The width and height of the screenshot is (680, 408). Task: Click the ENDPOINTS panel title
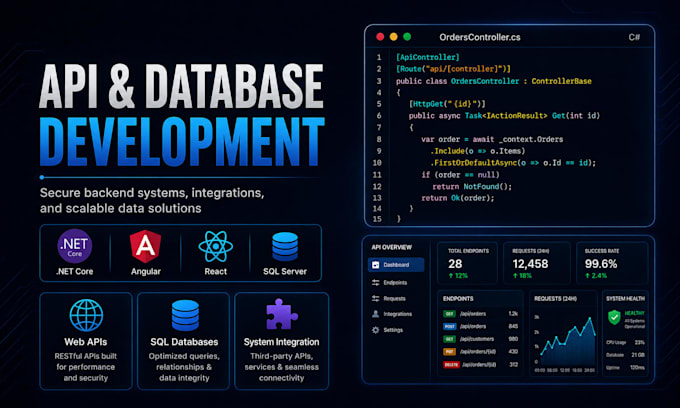(458, 299)
